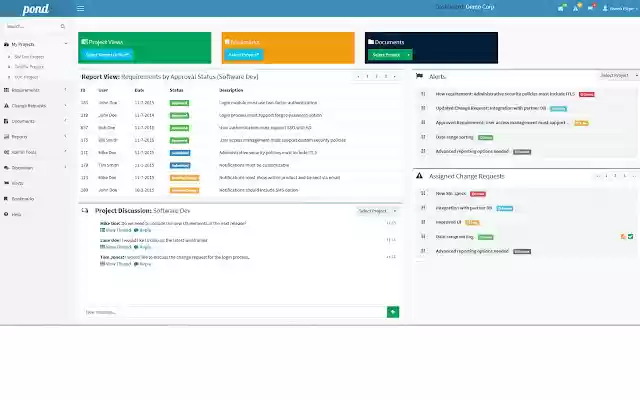
Task: Expand the Change Requests sidebar section
Action: tap(66, 105)
